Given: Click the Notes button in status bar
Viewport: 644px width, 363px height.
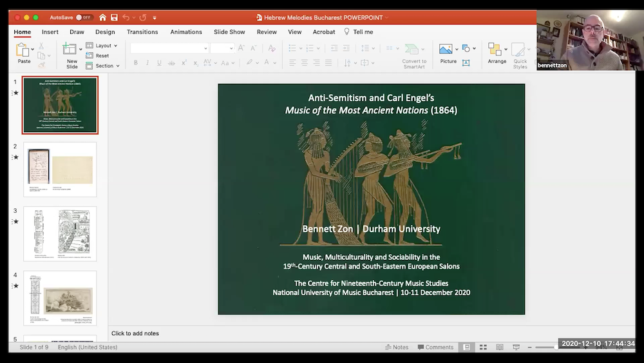Looking at the screenshot, I should tap(397, 348).
